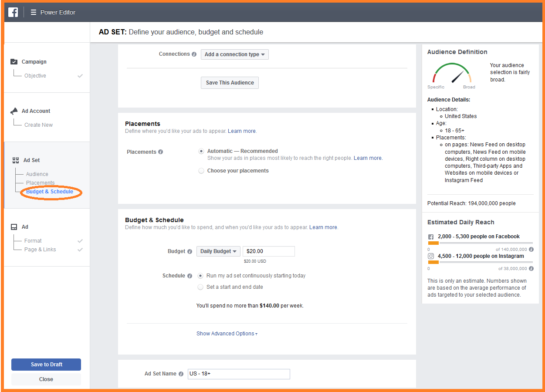Expand Show Advanced Options

tap(227, 334)
